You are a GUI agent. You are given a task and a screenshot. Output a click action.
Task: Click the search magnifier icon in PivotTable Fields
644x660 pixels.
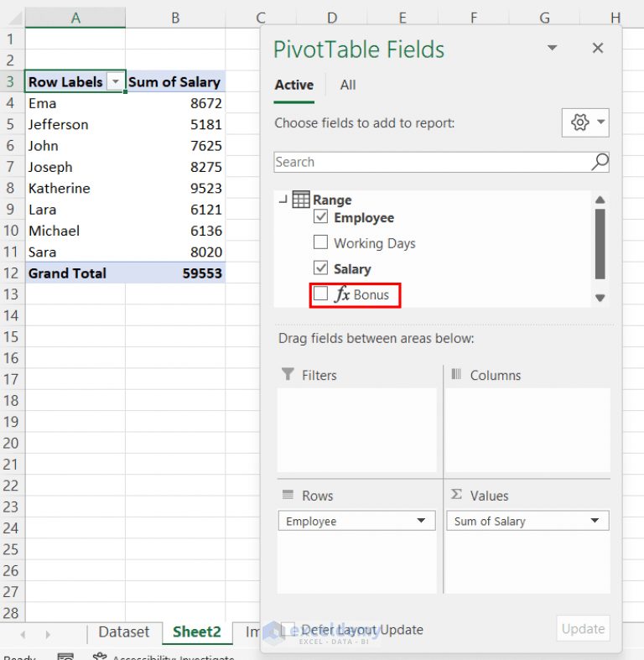pos(600,162)
